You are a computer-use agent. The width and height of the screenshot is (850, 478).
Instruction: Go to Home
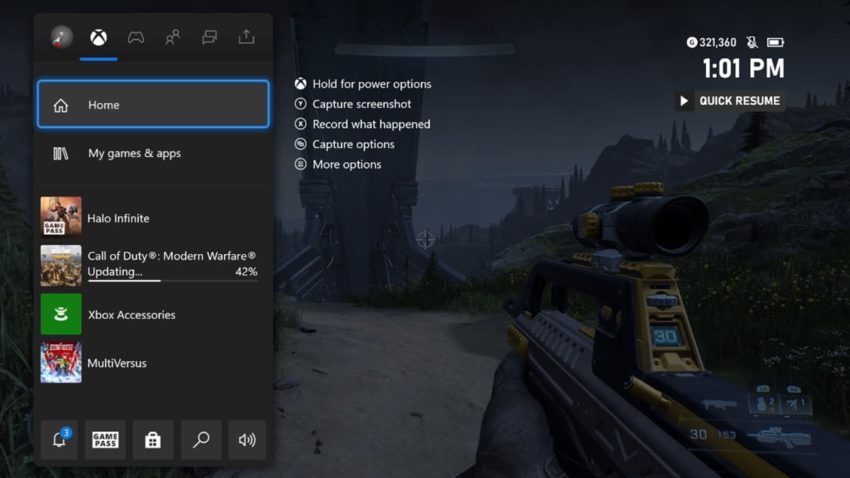click(x=153, y=104)
